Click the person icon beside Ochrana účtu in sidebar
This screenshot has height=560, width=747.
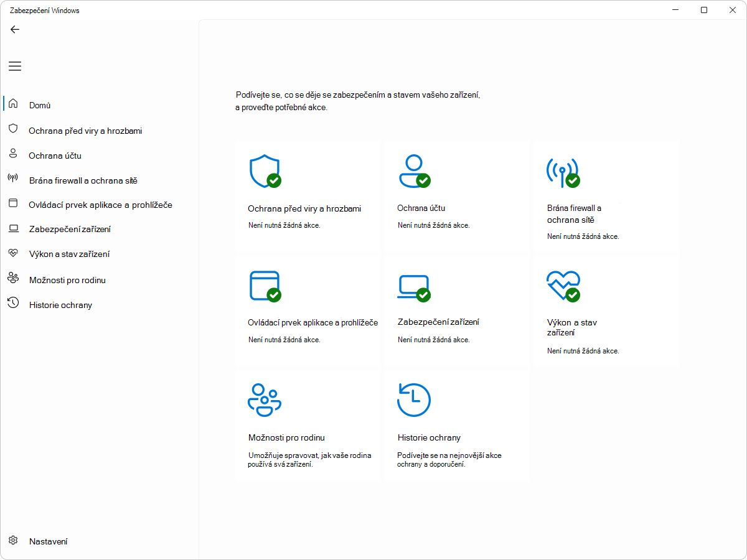pyautogui.click(x=13, y=154)
